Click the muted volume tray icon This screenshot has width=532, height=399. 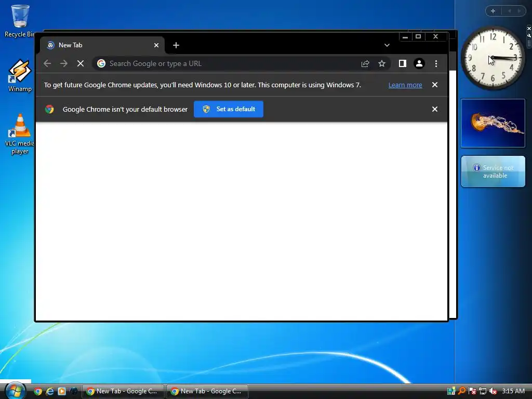[x=493, y=391]
